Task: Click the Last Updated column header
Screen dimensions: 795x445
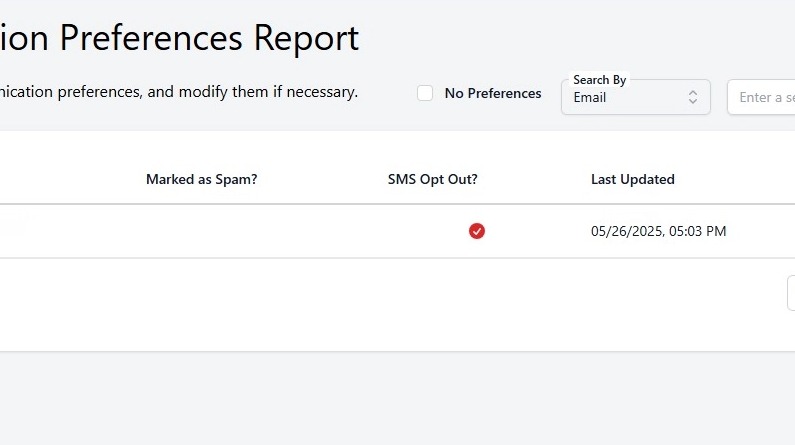Action: point(632,180)
